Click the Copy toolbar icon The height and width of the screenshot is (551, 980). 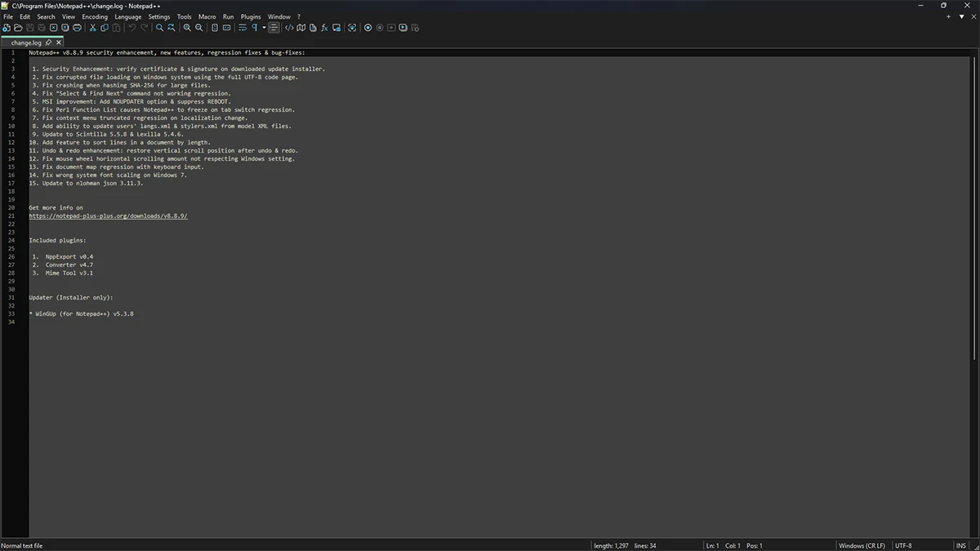(x=105, y=28)
